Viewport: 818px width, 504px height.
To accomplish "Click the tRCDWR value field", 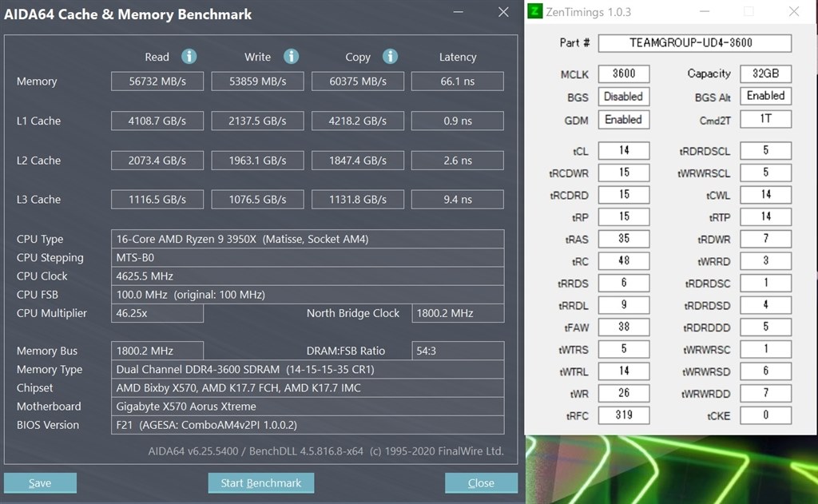I will point(623,173).
